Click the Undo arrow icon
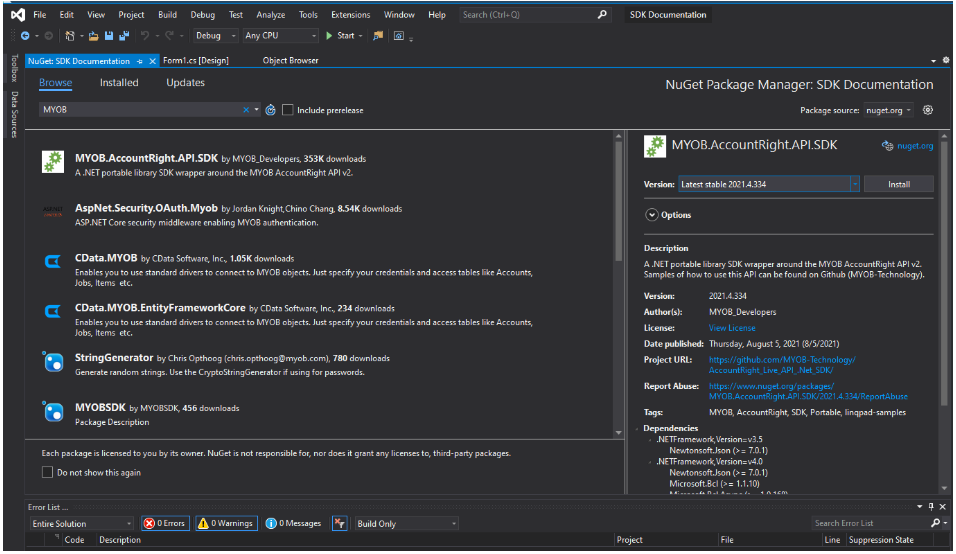The image size is (956, 554). point(144,36)
